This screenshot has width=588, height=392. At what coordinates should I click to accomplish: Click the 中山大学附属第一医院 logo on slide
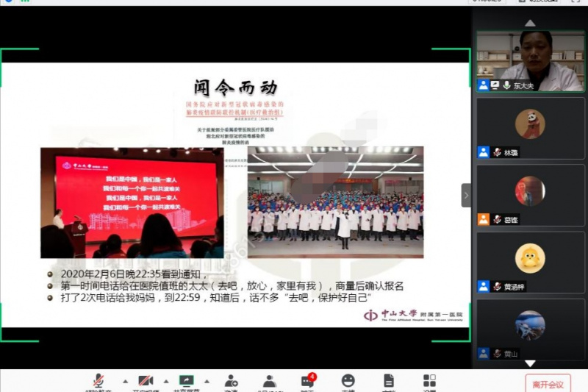click(x=413, y=315)
